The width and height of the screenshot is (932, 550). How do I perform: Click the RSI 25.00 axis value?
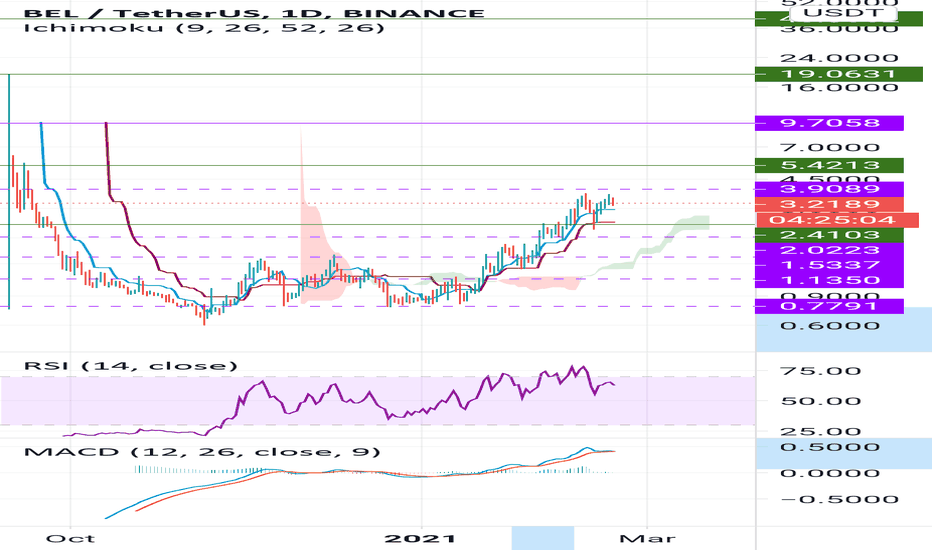pos(820,431)
